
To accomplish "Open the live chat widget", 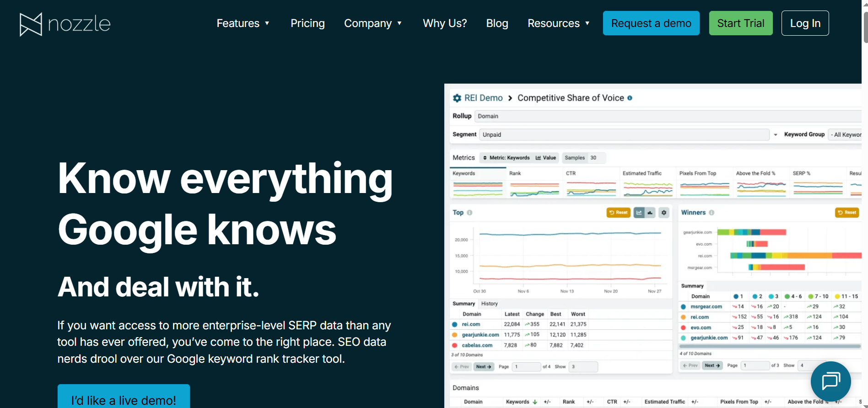I will pyautogui.click(x=830, y=381).
